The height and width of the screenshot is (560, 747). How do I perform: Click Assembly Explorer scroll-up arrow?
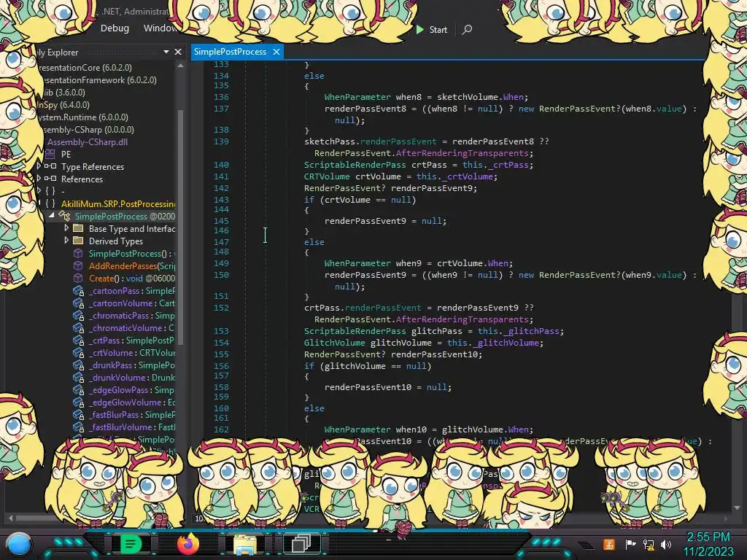coord(180,66)
